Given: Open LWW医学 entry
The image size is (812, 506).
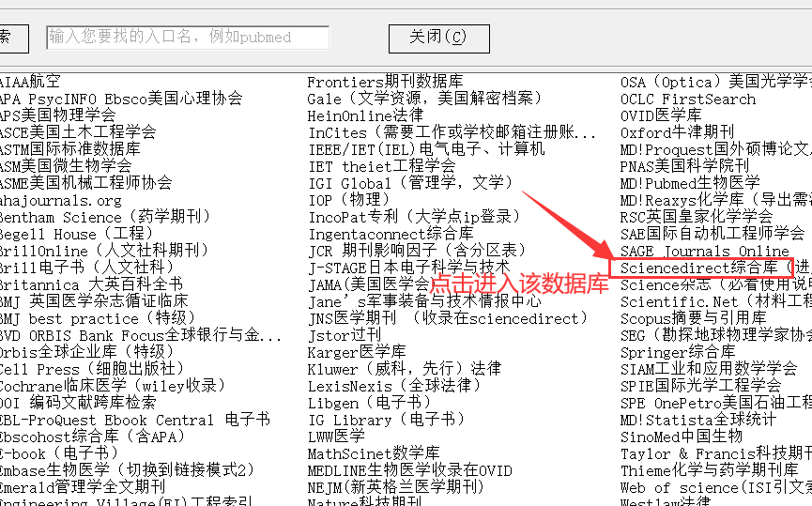Looking at the screenshot, I should point(336,437).
